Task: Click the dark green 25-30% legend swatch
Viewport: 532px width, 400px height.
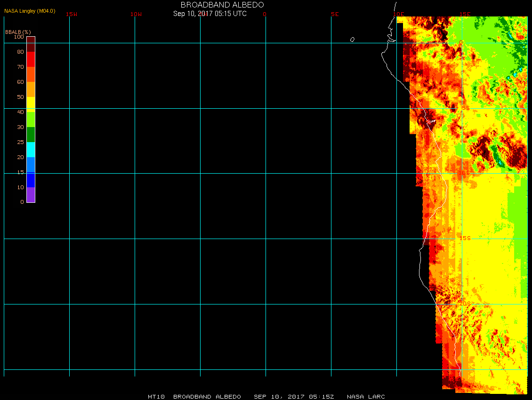Action: click(x=31, y=135)
